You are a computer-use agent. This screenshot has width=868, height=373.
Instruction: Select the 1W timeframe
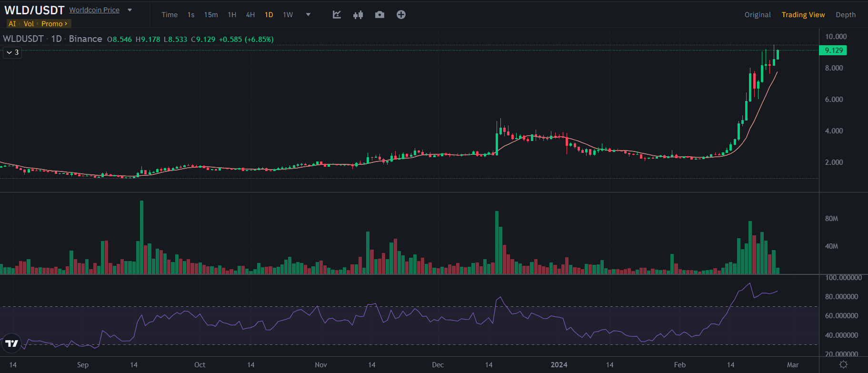288,15
